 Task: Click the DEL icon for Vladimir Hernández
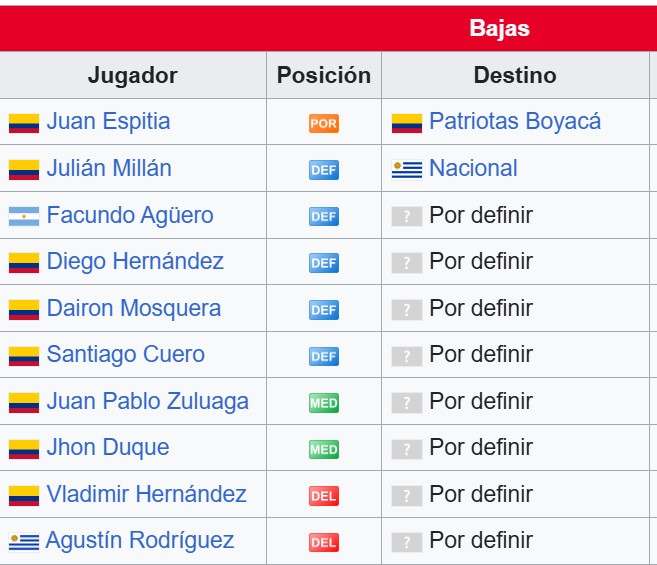[324, 496]
